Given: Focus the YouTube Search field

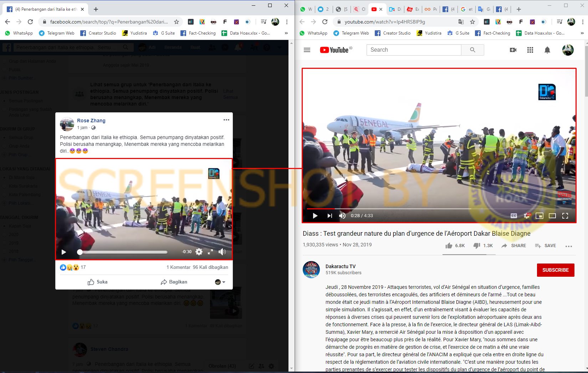Looking at the screenshot, I should pos(414,50).
